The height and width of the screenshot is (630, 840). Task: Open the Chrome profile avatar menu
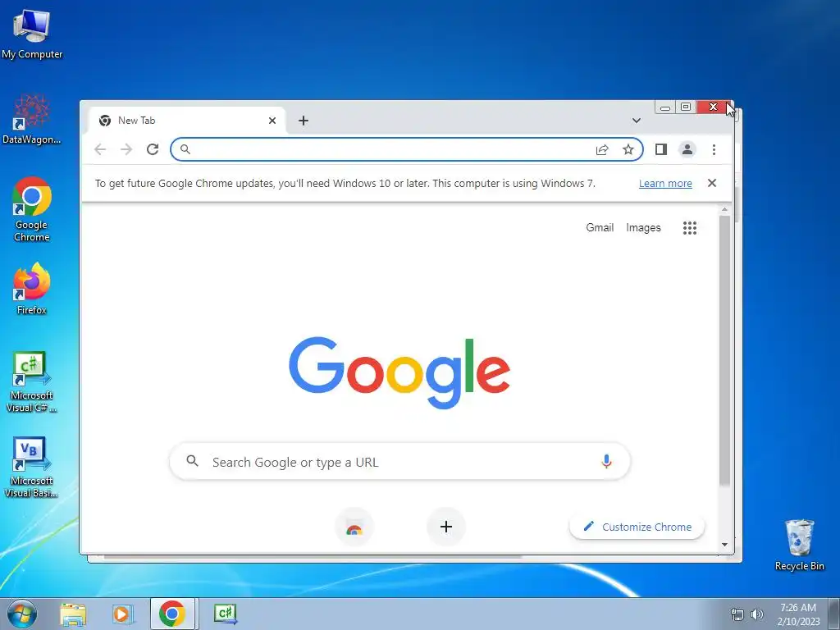click(x=687, y=149)
